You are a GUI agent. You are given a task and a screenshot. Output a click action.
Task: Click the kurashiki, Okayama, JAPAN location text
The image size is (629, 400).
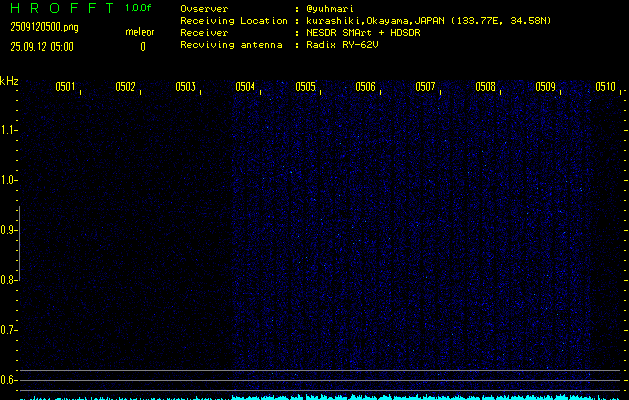click(x=428, y=21)
